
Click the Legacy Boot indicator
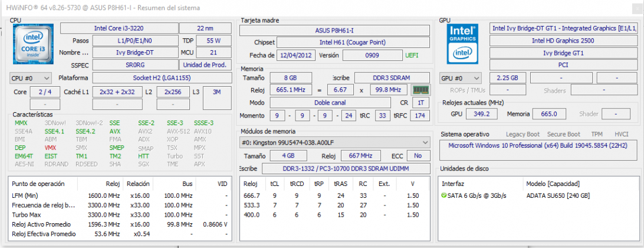tap(523, 134)
